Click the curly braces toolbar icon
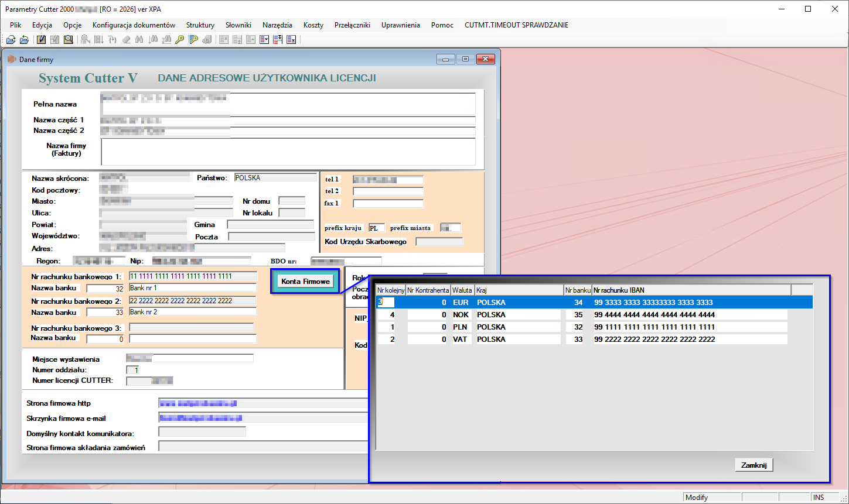 click(112, 40)
